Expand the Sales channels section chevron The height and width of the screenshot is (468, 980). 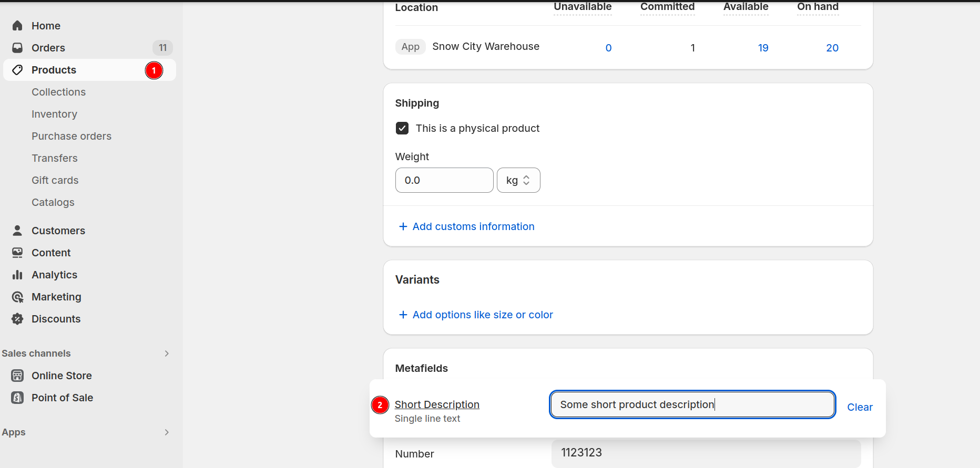tap(167, 353)
